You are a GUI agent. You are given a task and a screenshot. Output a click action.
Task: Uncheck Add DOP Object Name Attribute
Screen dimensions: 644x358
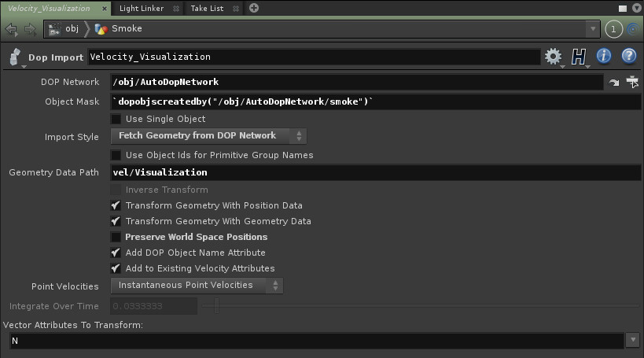(x=116, y=253)
